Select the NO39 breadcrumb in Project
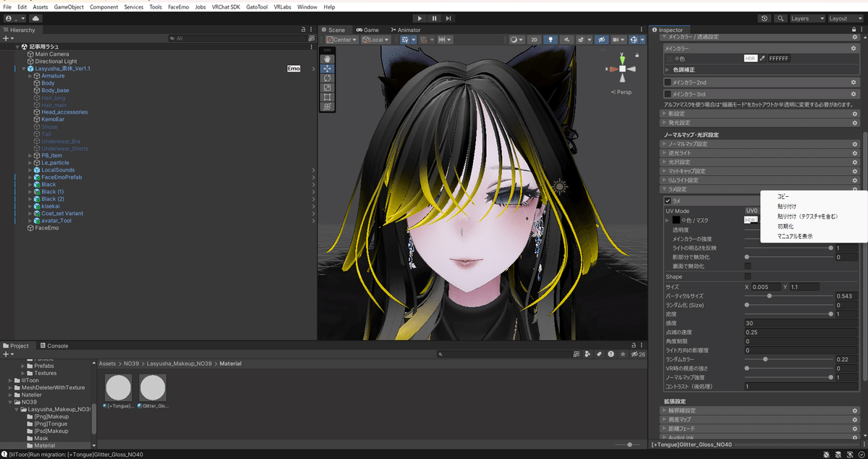Image resolution: width=868 pixels, height=459 pixels. tap(130, 363)
